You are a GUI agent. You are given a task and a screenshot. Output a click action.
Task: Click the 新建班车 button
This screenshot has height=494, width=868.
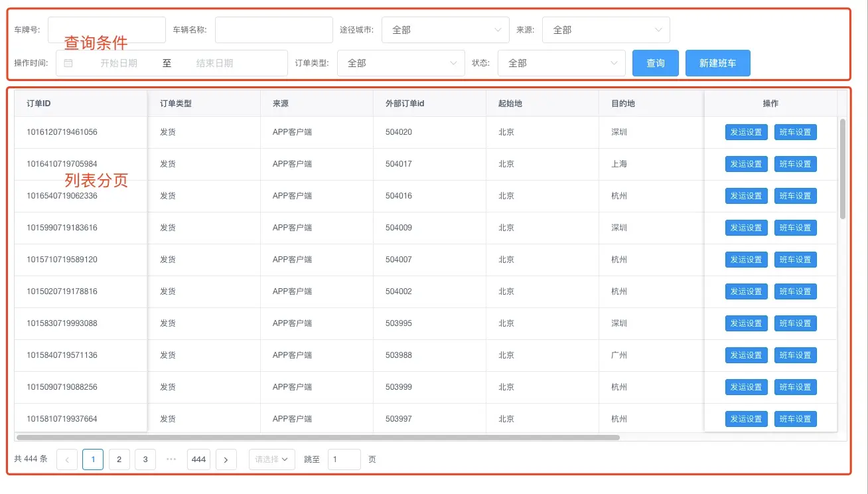tap(718, 63)
